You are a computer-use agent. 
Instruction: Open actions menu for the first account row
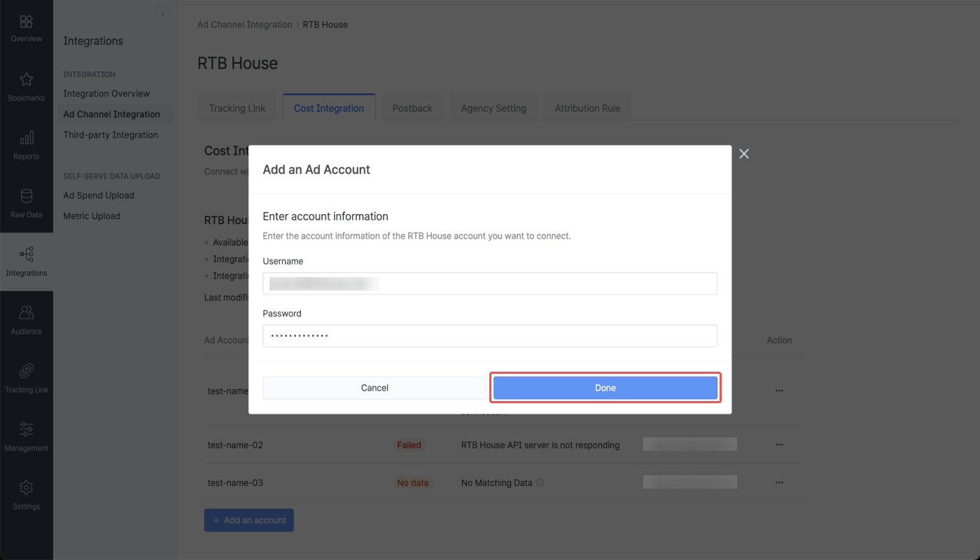pos(779,391)
